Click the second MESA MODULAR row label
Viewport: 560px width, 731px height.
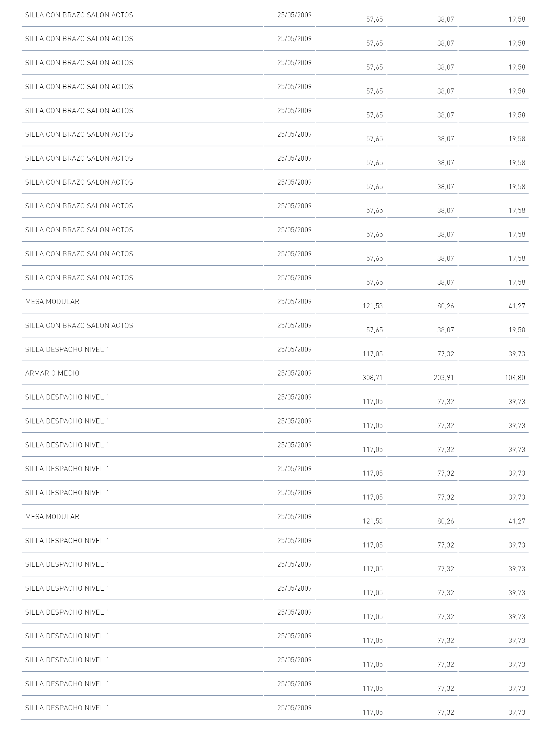tap(52, 517)
